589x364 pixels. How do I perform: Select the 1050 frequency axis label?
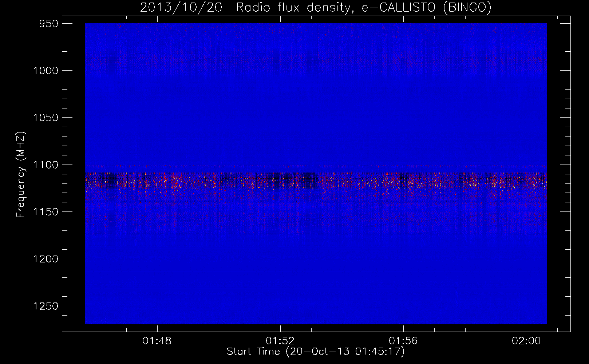coord(46,118)
